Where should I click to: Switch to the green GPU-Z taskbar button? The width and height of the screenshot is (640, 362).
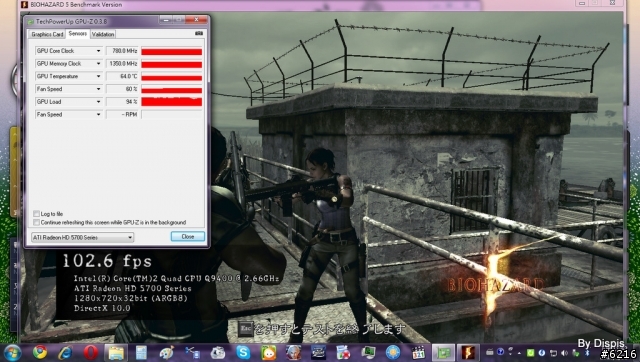pyautogui.click(x=443, y=353)
